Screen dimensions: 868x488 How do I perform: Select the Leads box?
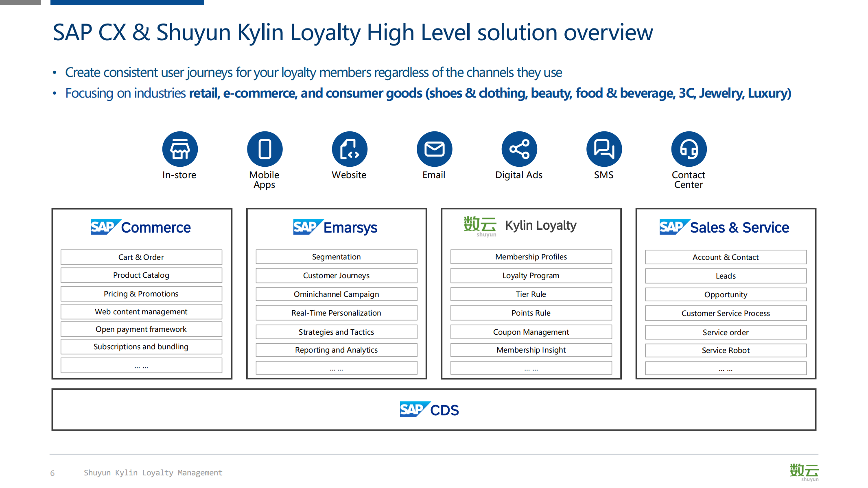(726, 276)
